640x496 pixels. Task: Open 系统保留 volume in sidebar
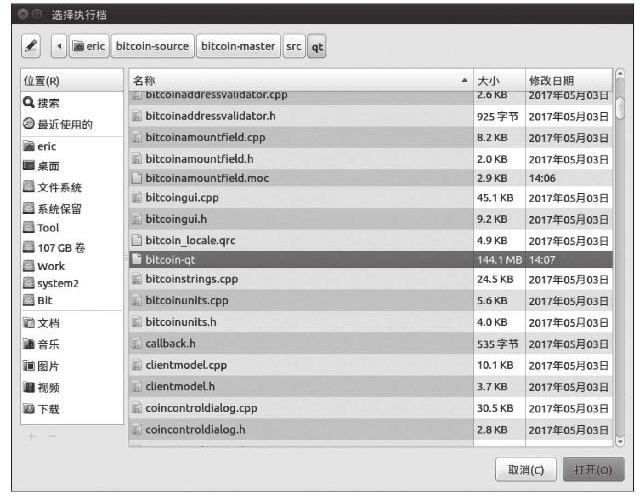(x=72, y=209)
